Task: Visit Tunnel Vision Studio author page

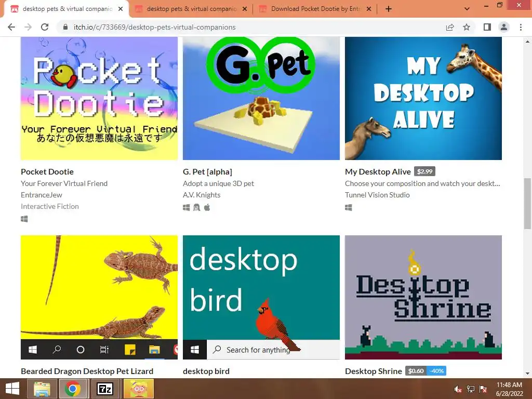Action: click(377, 195)
